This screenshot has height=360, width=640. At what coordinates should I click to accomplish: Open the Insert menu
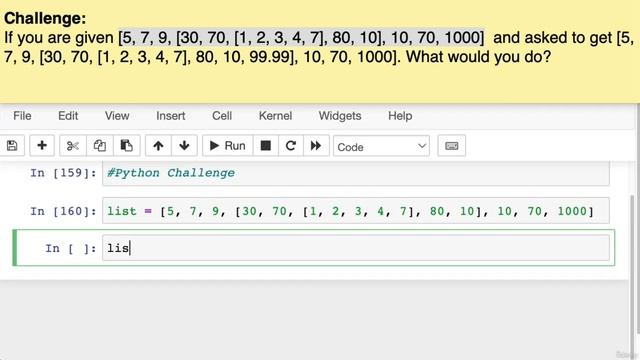(171, 116)
